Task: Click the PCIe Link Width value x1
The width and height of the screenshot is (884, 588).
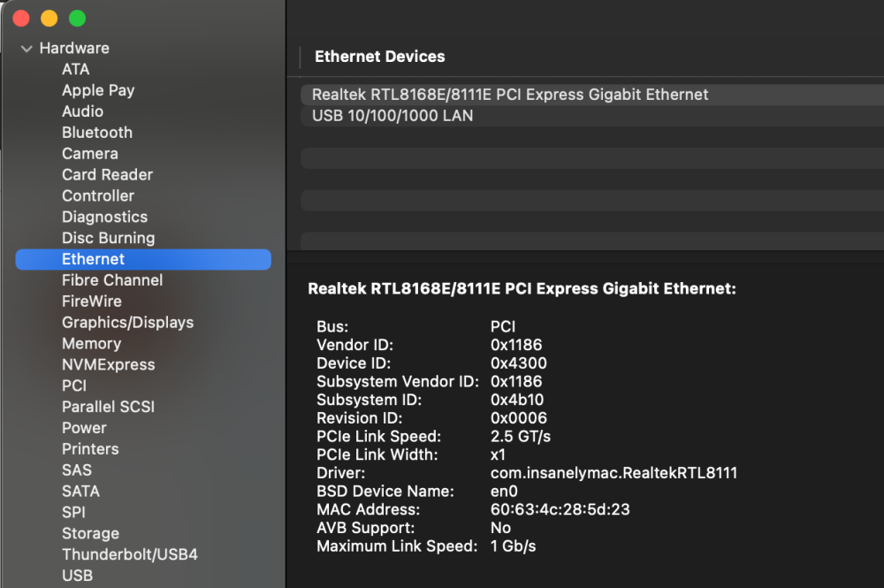Action: coord(498,455)
